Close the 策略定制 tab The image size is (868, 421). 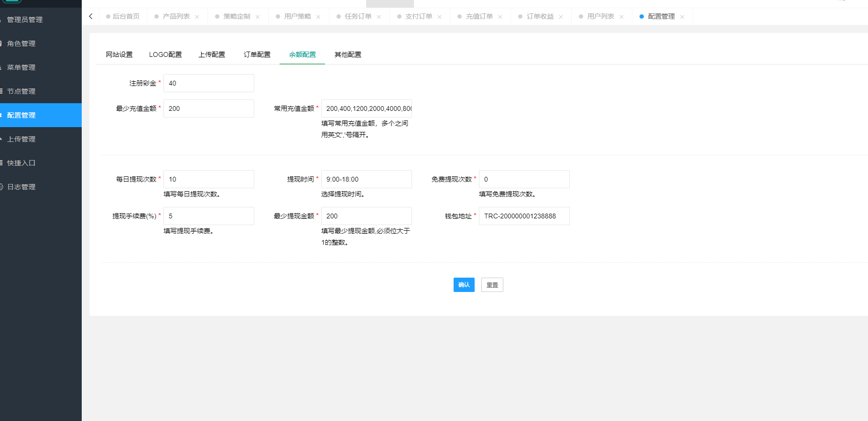(258, 17)
